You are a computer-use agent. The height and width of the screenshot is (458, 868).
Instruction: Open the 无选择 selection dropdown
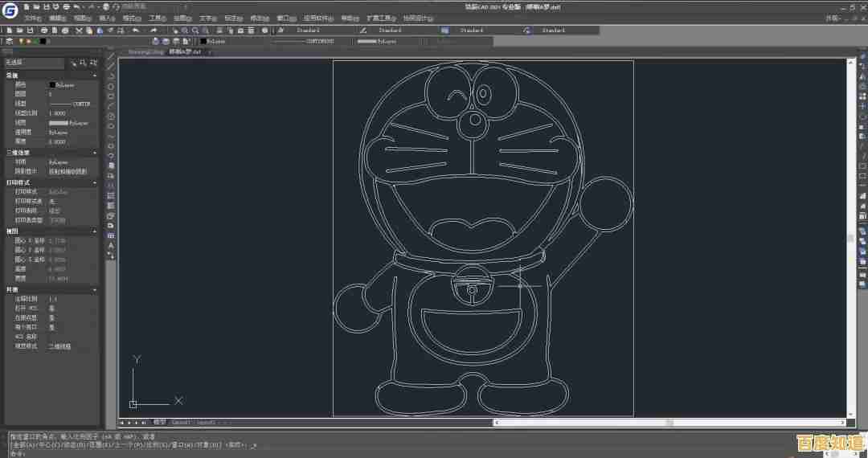click(x=32, y=62)
